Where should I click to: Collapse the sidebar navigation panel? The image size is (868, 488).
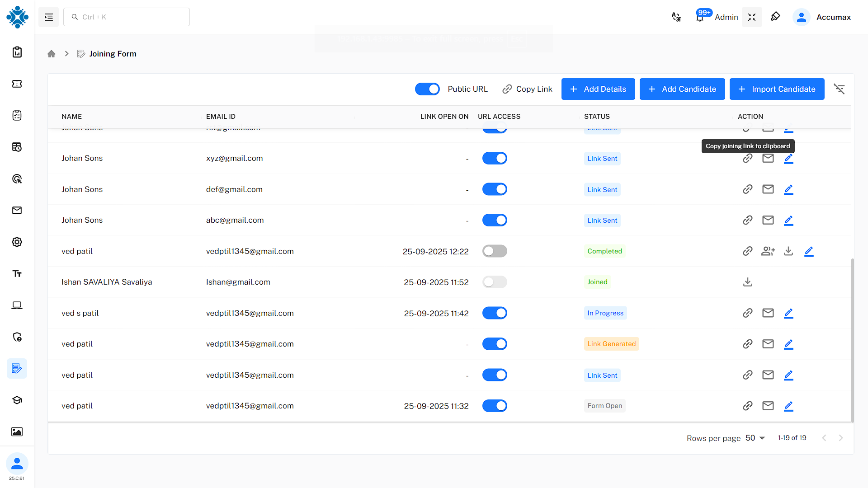pos(48,17)
